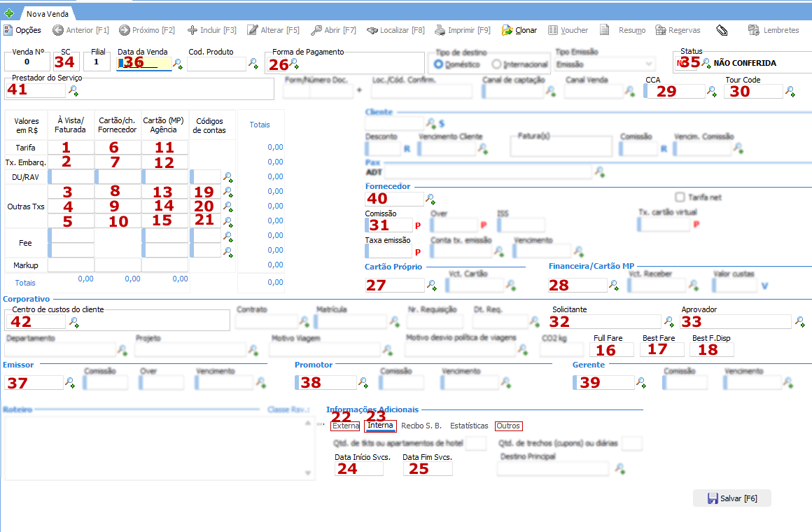This screenshot has height=532, width=812.
Task: Click Incluir [F3] toolbar button
Action: pyautogui.click(x=212, y=30)
